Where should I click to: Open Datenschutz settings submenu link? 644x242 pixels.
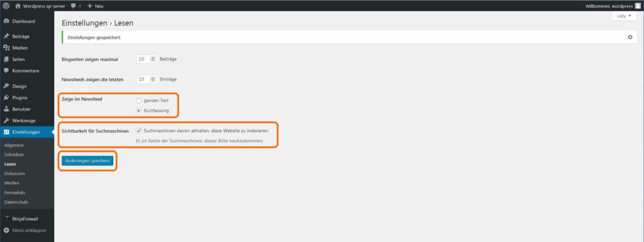16,202
